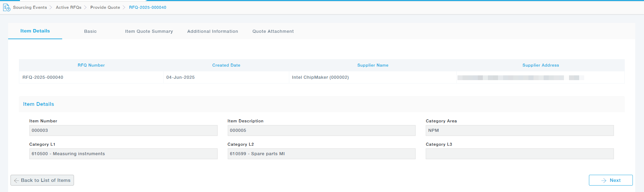Click the Next button
This screenshot has width=644, height=192.
(611, 181)
